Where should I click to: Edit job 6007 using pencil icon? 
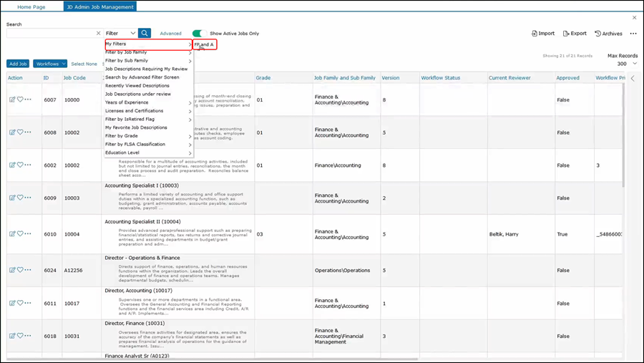coord(12,100)
